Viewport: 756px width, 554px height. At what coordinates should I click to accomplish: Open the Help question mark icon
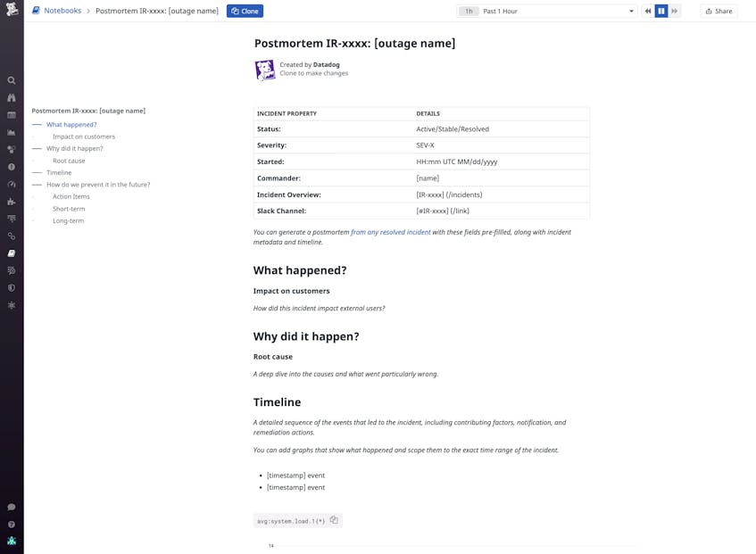[12, 525]
